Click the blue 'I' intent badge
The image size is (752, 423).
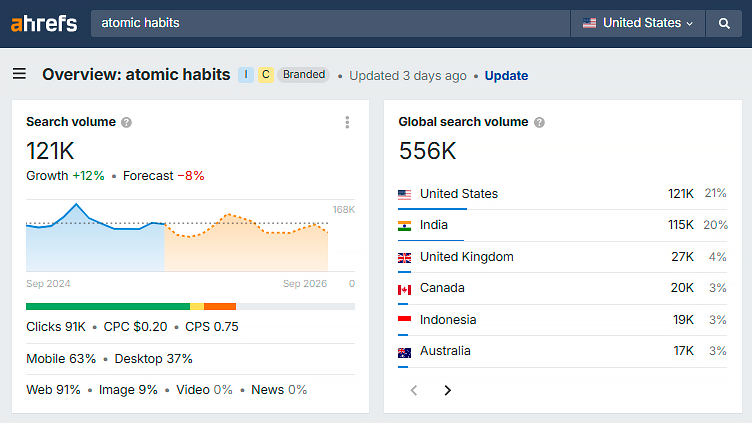point(246,75)
